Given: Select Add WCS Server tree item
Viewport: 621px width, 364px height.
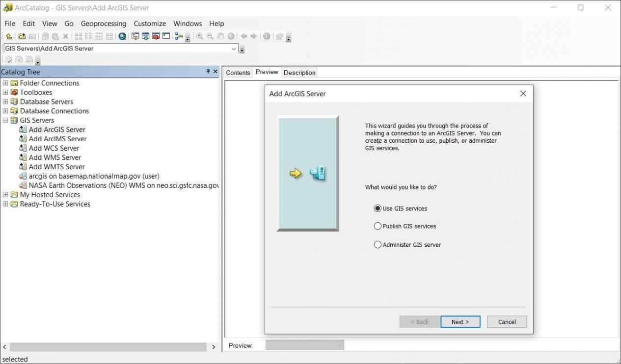Looking at the screenshot, I should tap(49, 148).
